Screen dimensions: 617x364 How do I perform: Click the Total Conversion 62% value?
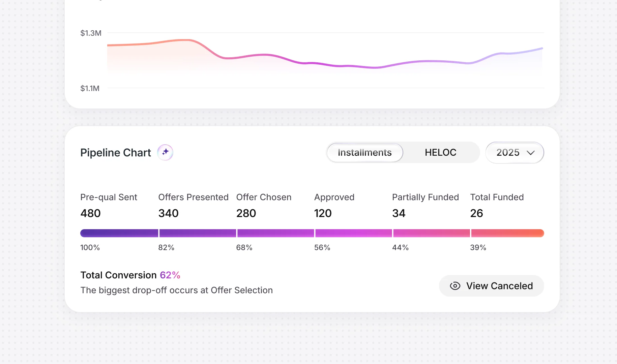(170, 275)
